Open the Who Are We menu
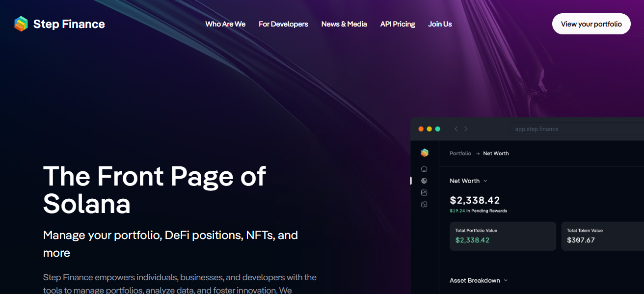Image resolution: width=644 pixels, height=294 pixels. point(225,24)
